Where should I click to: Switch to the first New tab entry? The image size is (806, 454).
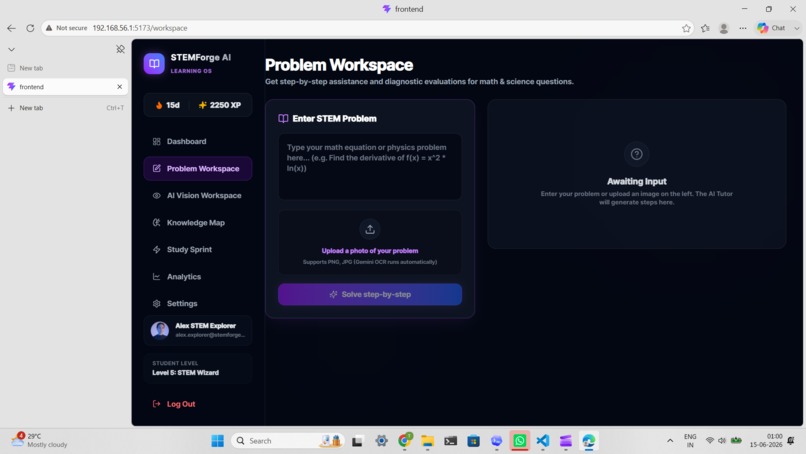click(65, 68)
